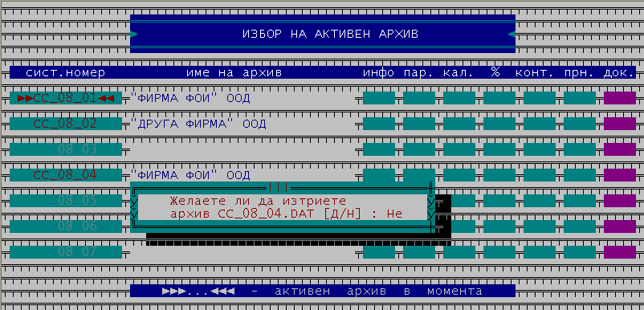Click the right arrow marker in title banner

512,35
